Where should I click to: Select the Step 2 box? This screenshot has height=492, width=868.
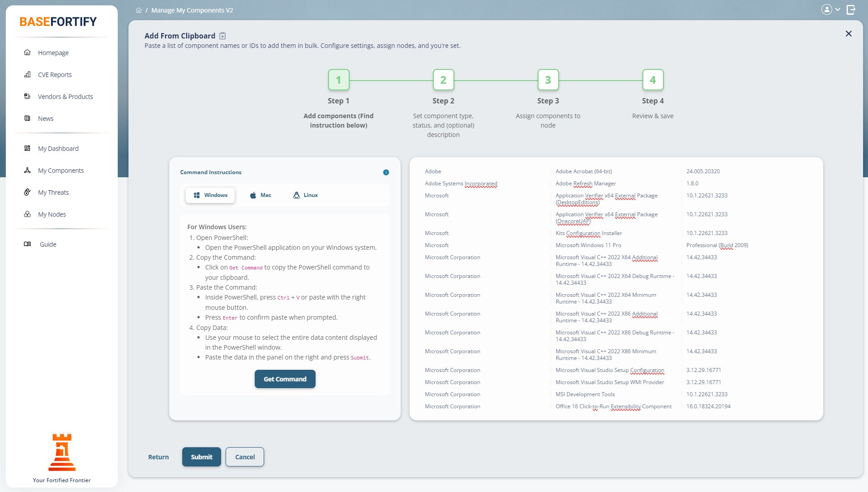click(x=443, y=80)
